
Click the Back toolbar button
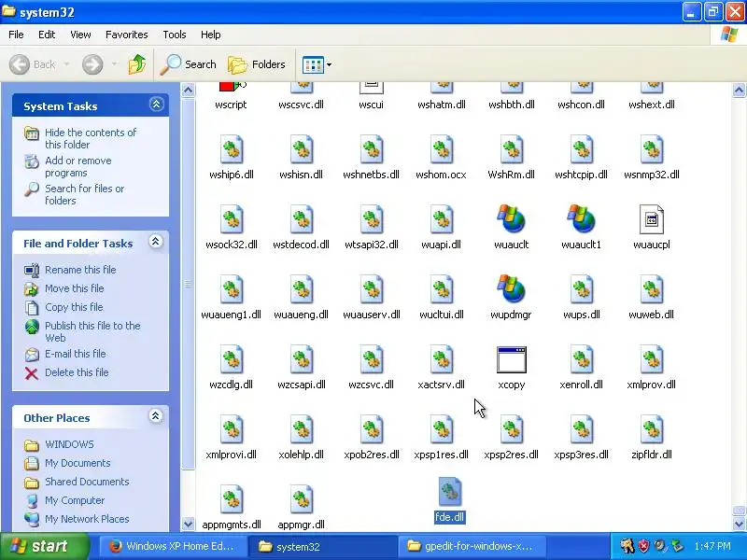coord(33,64)
